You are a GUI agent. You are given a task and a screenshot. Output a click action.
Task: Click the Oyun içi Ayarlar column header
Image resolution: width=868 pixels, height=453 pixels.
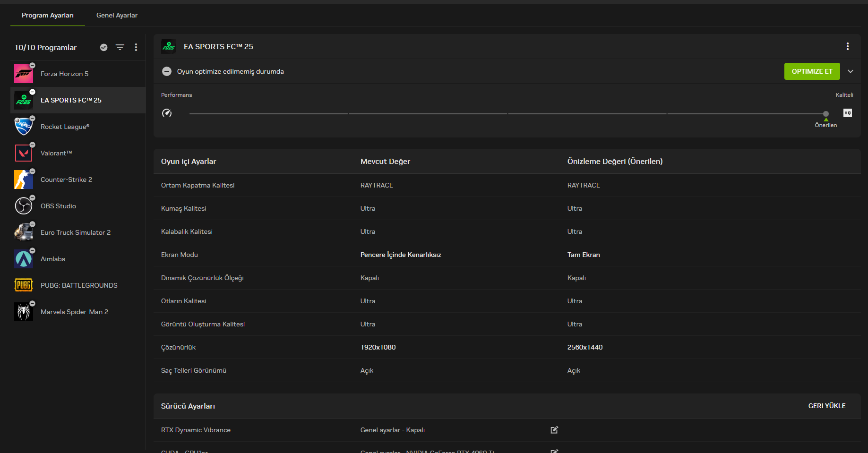189,161
